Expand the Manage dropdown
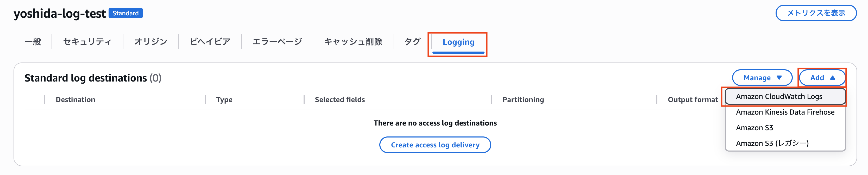This screenshot has width=868, height=175. 762,78
